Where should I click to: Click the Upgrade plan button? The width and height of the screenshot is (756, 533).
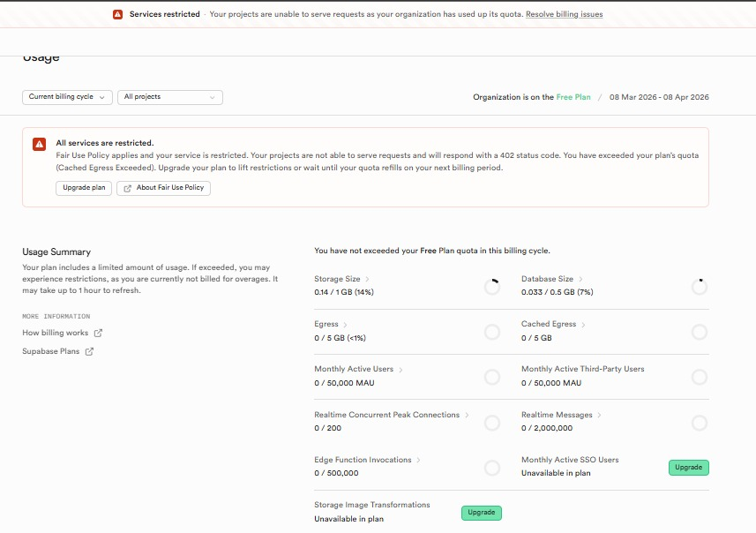tap(84, 188)
